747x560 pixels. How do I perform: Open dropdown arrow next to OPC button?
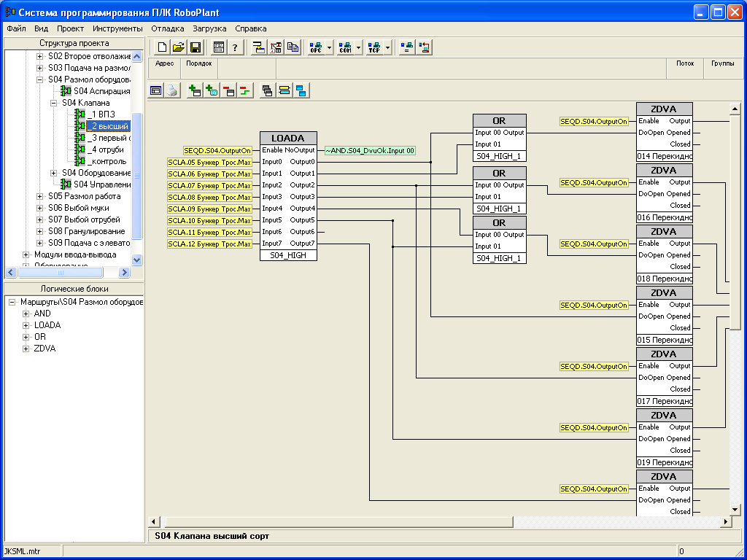coord(330,47)
